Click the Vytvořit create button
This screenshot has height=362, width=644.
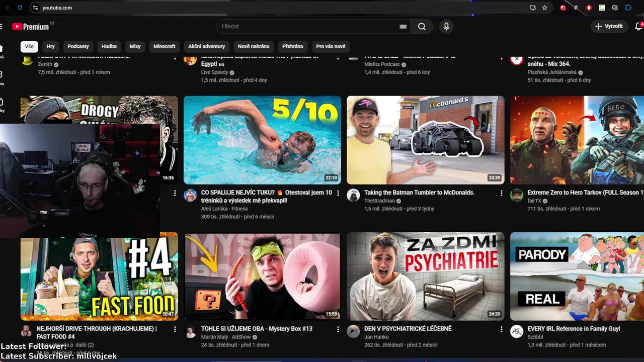pyautogui.click(x=609, y=26)
